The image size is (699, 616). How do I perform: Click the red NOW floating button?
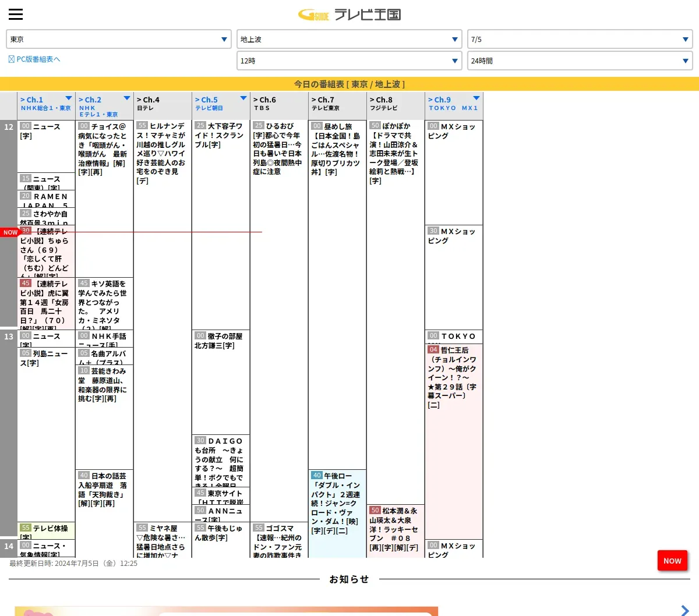point(672,561)
